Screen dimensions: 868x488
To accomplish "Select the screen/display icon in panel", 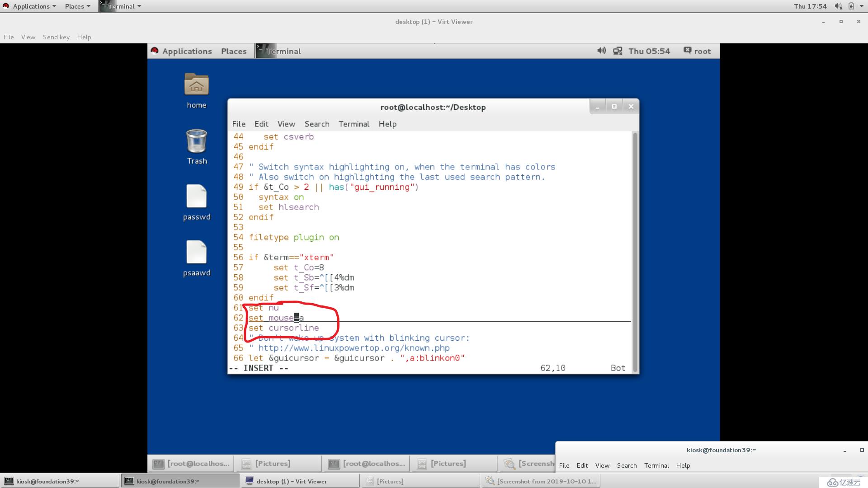I will point(618,51).
